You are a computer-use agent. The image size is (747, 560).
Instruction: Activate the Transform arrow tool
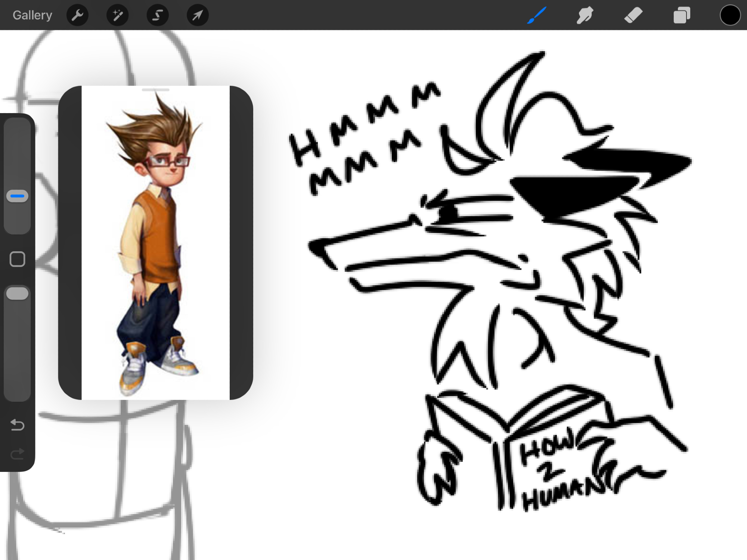[x=198, y=15]
